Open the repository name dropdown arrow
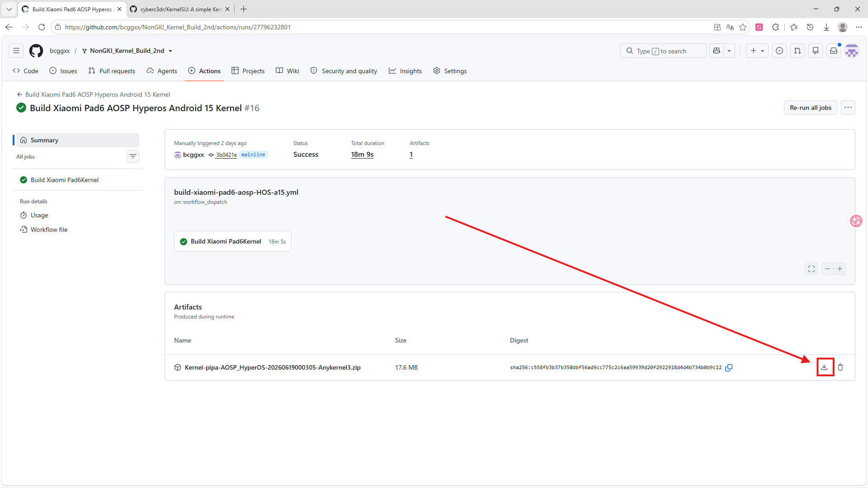Image resolution: width=868 pixels, height=488 pixels. click(x=170, y=51)
